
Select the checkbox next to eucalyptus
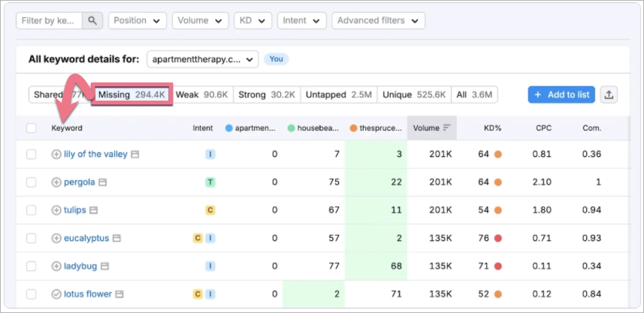click(x=31, y=238)
